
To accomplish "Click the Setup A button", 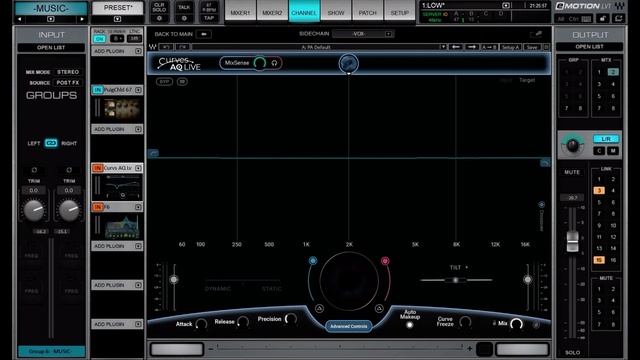I will click(511, 47).
